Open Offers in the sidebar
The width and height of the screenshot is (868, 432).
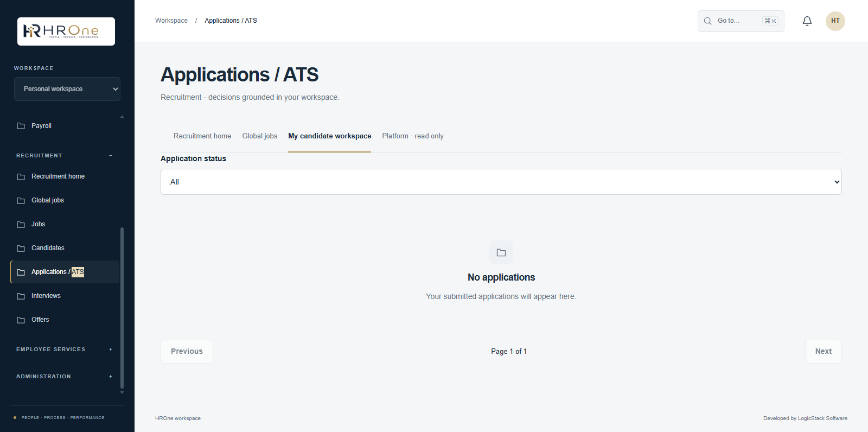(x=65, y=320)
